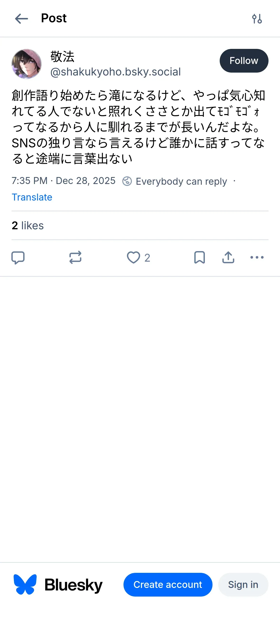Open the three-dot more options menu
This screenshot has width=280, height=644.
[x=257, y=258]
